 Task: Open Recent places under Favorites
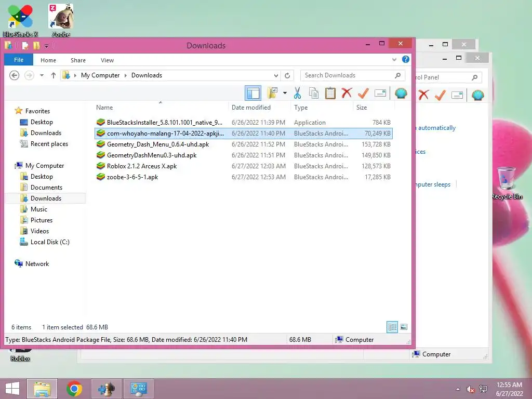click(44, 144)
